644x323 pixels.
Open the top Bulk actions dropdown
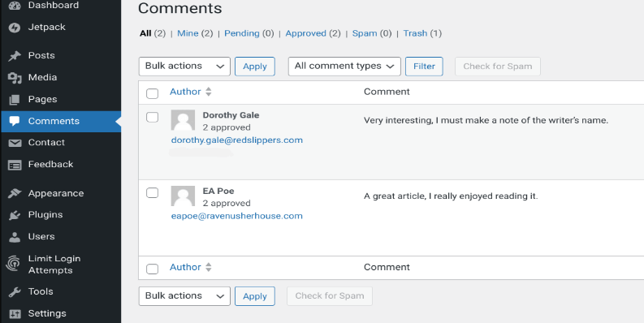tap(184, 66)
